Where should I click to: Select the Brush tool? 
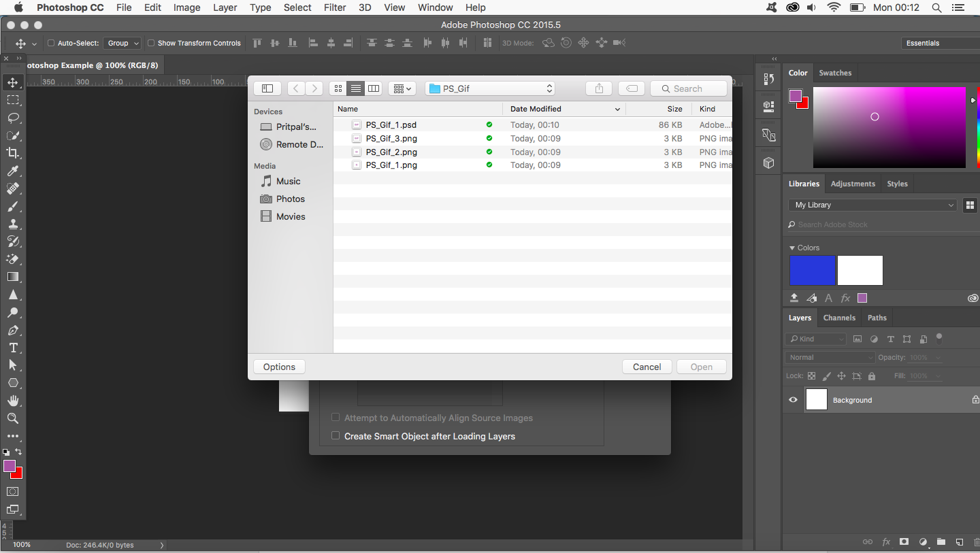pyautogui.click(x=13, y=206)
